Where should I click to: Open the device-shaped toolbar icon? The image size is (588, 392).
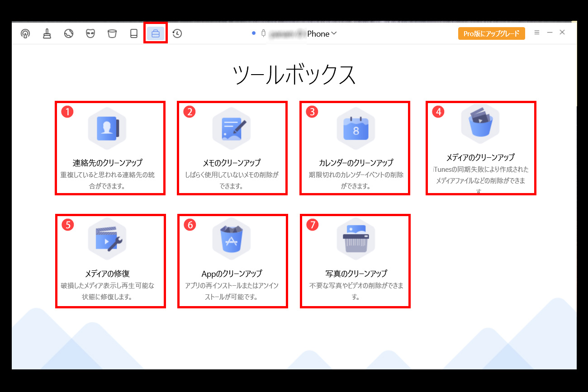(x=134, y=33)
